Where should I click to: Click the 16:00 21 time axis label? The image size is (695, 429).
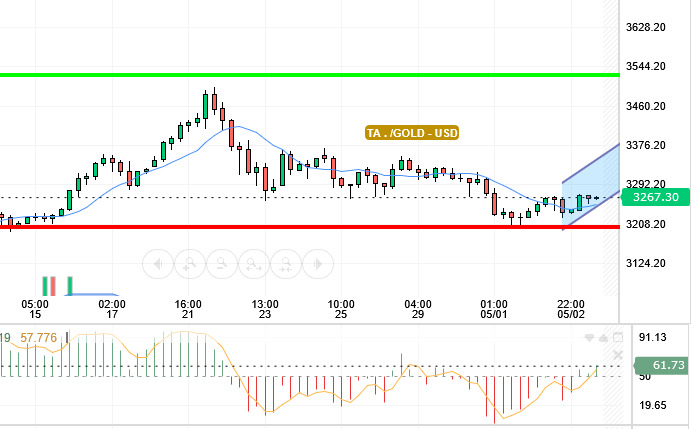pos(188,309)
